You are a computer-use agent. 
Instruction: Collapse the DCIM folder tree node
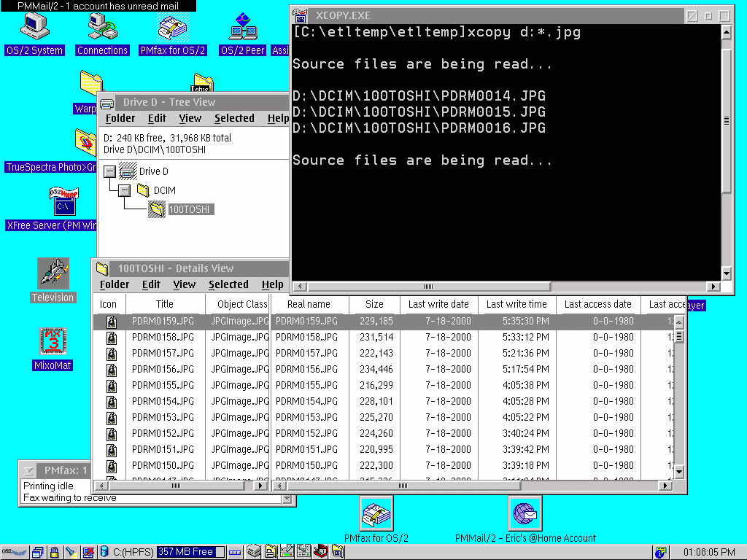click(125, 190)
